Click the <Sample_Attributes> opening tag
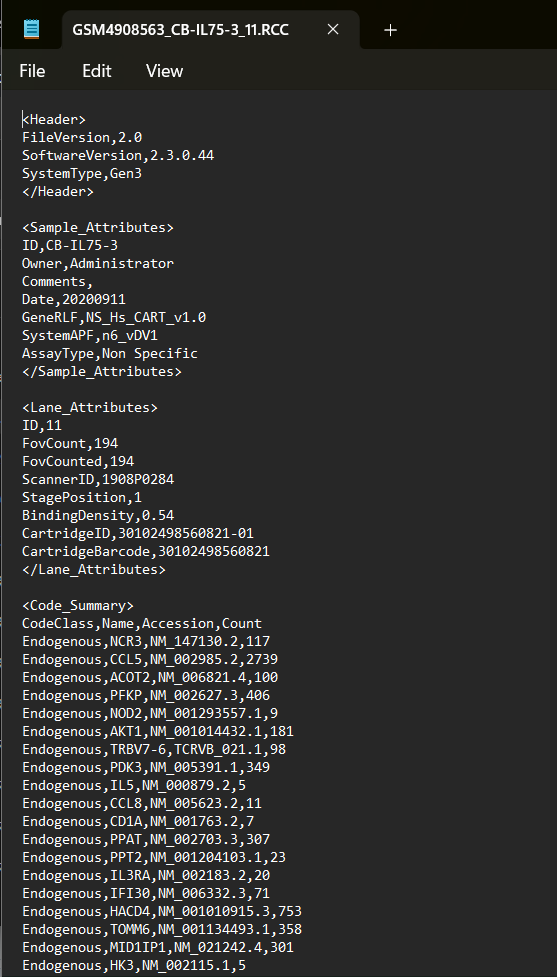The image size is (557, 977). click(98, 227)
